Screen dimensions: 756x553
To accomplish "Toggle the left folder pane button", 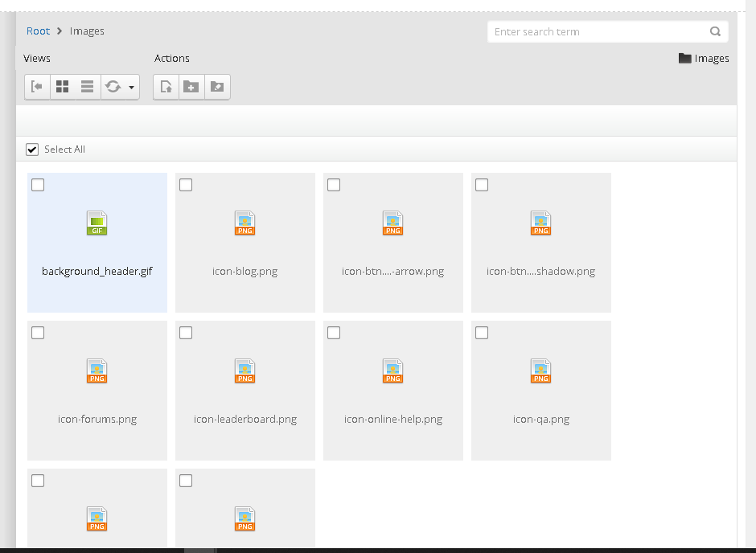I will [37, 87].
